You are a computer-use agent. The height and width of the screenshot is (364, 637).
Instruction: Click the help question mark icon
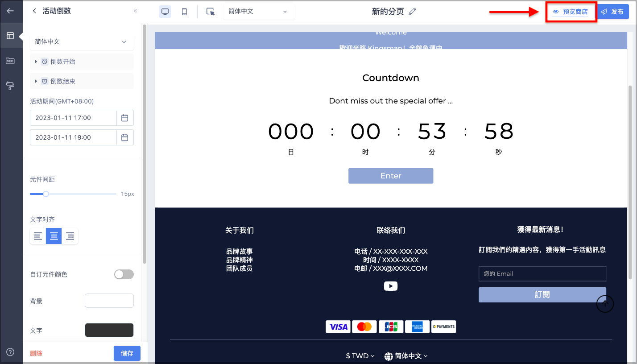pos(10,352)
